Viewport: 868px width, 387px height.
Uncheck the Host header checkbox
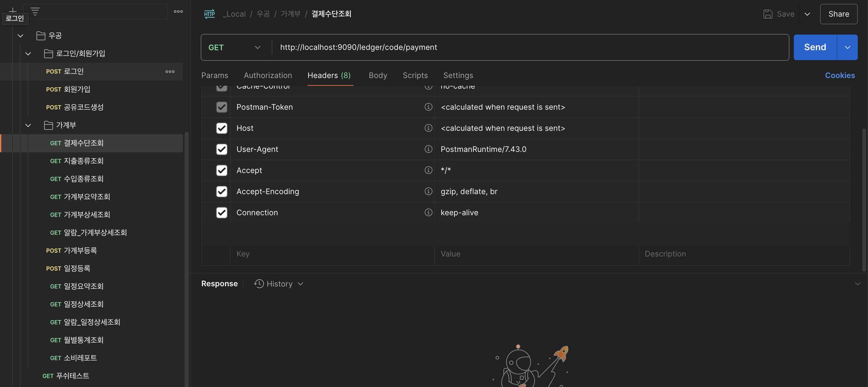coord(222,128)
